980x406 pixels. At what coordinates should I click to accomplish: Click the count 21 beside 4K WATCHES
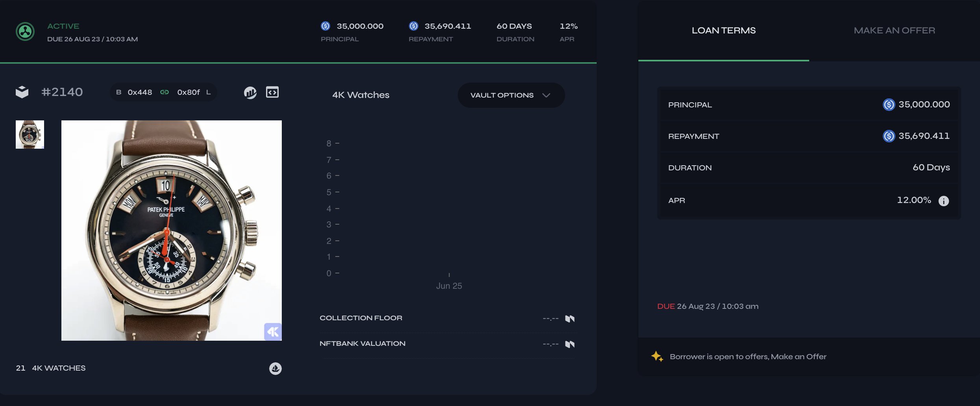[x=20, y=368]
